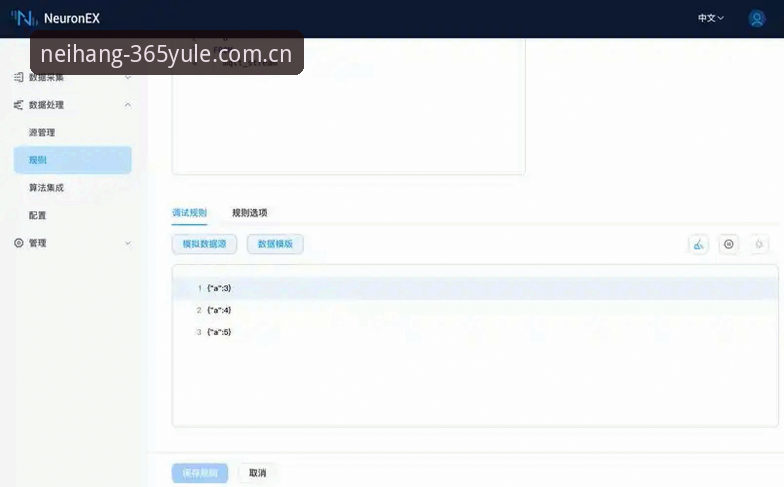Viewport: 784px width, 487px height.
Task: Open 配置 in the sidebar
Action: (38, 215)
